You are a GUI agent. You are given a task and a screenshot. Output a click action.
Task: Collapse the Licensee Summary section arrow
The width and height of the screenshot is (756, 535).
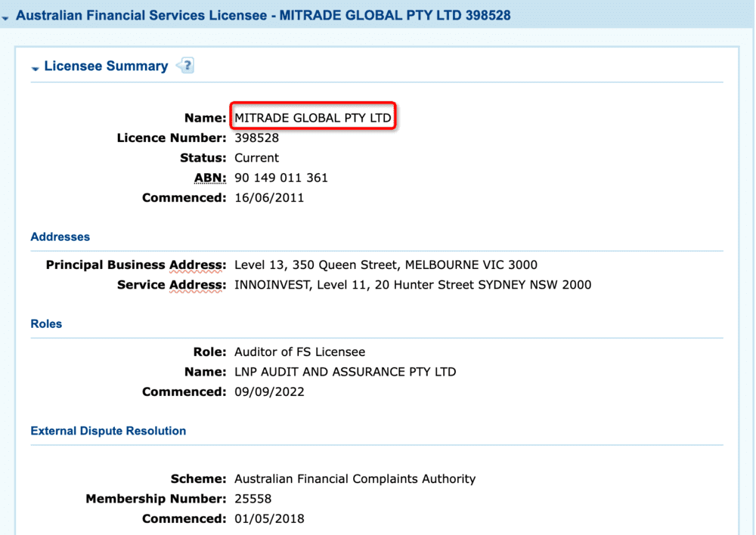[x=35, y=68]
